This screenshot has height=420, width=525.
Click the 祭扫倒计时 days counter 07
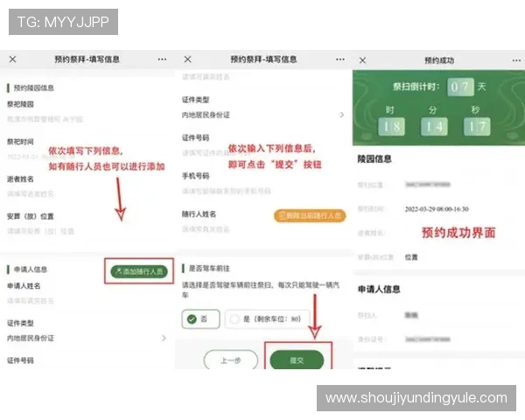[461, 87]
